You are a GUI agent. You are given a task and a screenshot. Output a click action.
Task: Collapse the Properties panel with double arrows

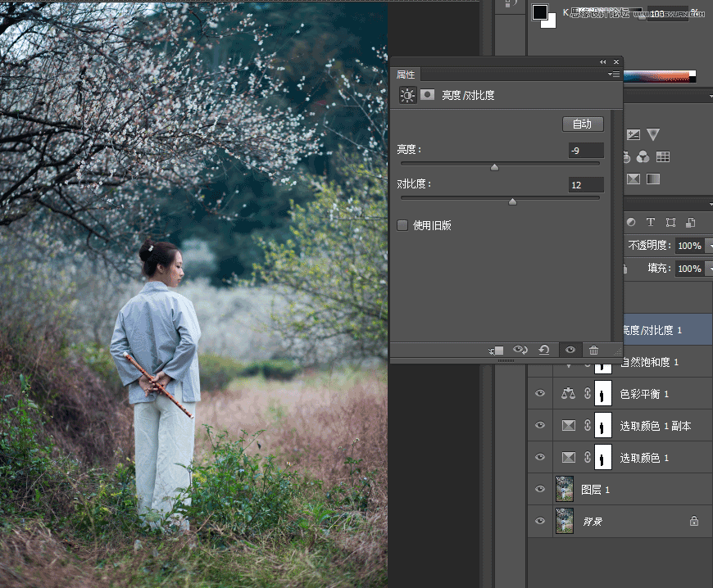tap(602, 61)
